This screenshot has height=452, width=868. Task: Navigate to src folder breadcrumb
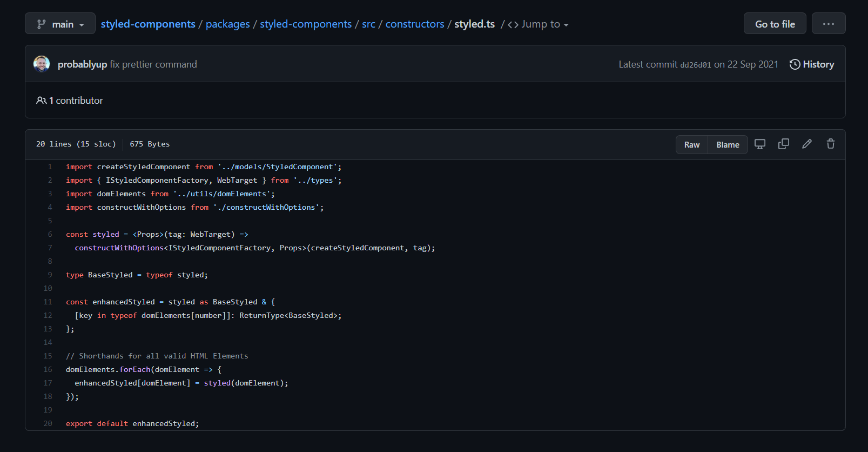click(368, 24)
